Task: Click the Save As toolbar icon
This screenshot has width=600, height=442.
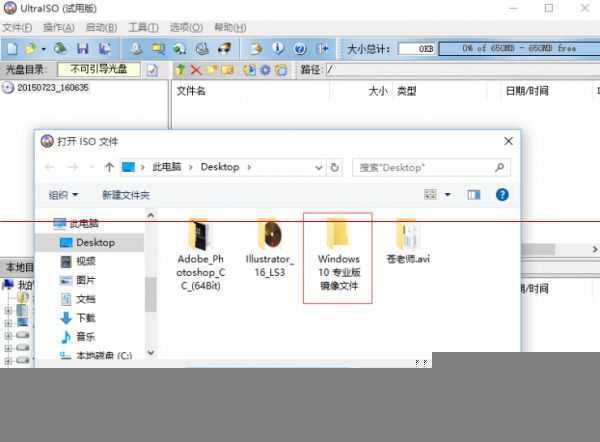Action: [105, 49]
